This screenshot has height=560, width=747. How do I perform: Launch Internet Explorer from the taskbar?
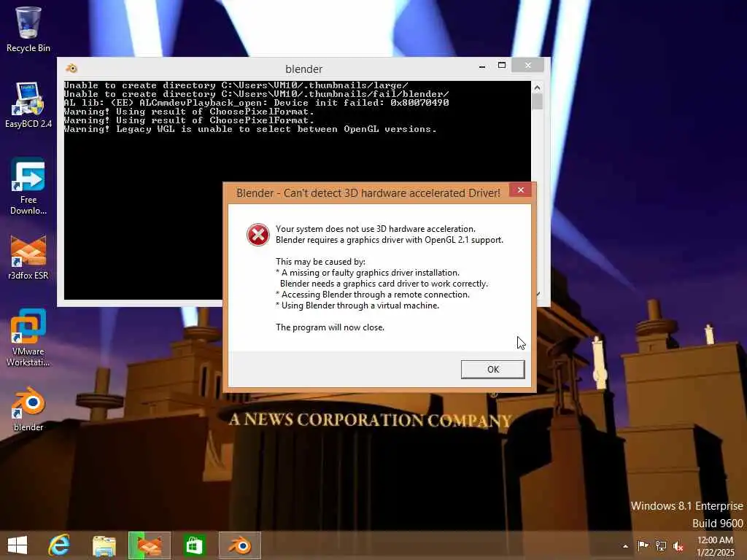60,545
